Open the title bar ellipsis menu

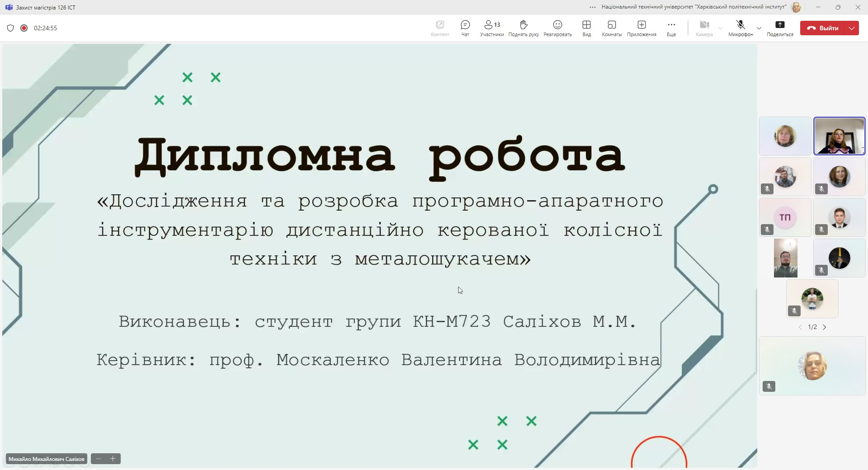click(593, 7)
